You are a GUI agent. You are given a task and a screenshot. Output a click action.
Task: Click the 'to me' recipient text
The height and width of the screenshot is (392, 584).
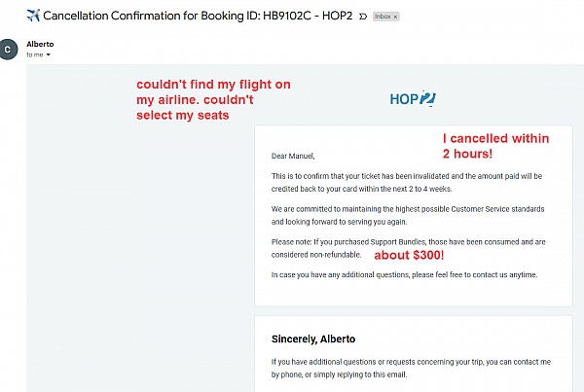point(34,55)
